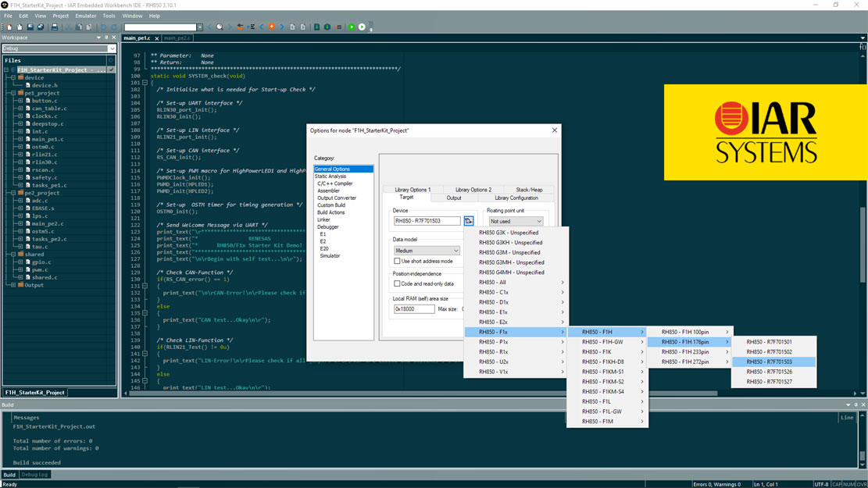Click the magnifier Find icon in toolbar
The height and width of the screenshot is (488, 868).
coord(220,27)
